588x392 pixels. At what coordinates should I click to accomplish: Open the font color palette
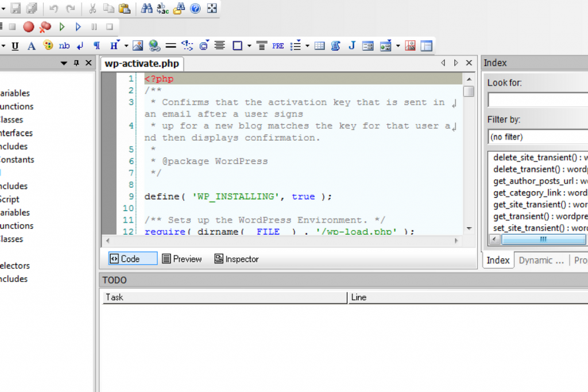pyautogui.click(x=49, y=45)
